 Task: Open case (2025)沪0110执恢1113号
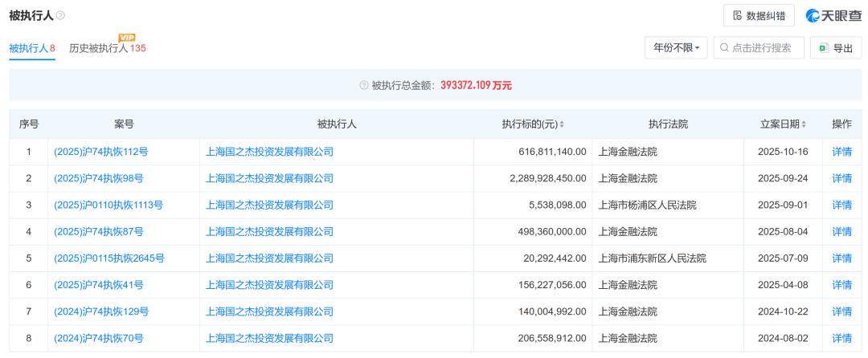pos(108,205)
